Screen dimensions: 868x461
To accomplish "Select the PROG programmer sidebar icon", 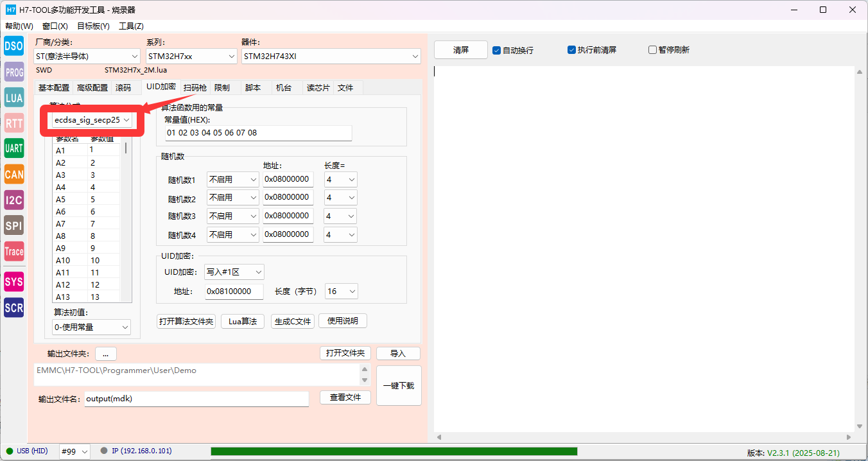I will (13, 72).
